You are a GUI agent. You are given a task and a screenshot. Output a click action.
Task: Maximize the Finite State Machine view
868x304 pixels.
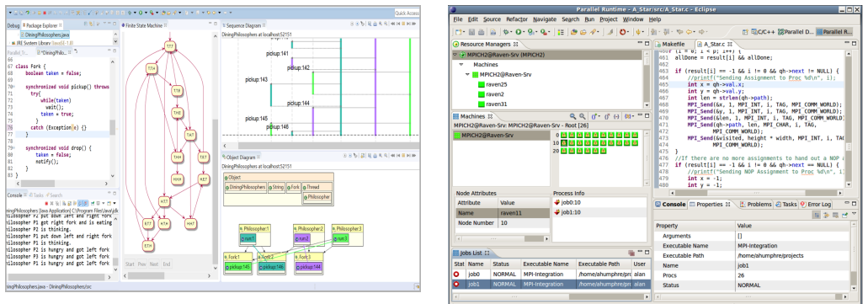coord(215,24)
